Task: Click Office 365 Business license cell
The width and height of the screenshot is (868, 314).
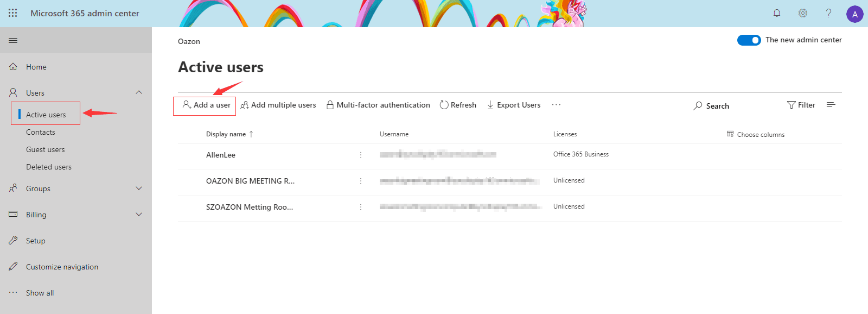Action: click(x=581, y=154)
